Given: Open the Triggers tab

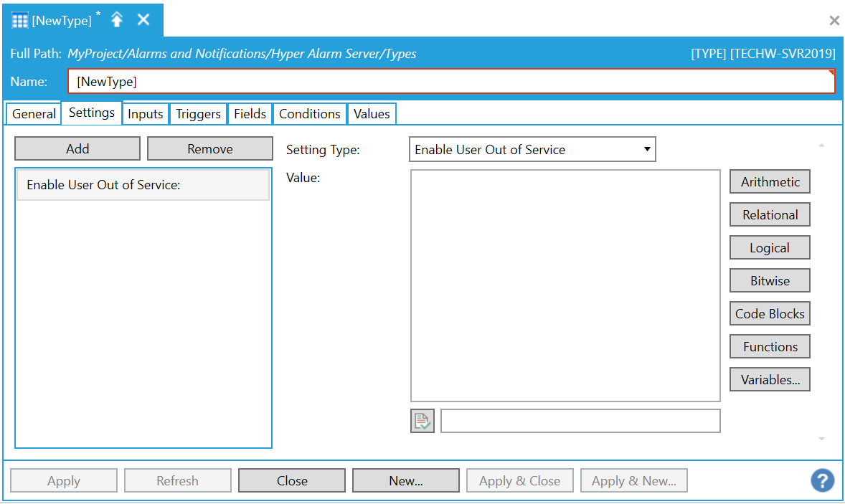Looking at the screenshot, I should (198, 113).
